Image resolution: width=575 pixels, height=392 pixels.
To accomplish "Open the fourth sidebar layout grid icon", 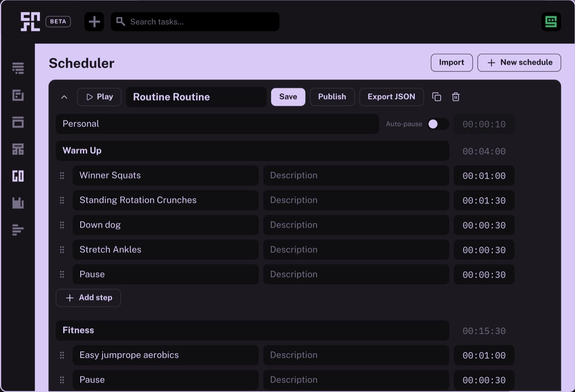I will (18, 149).
